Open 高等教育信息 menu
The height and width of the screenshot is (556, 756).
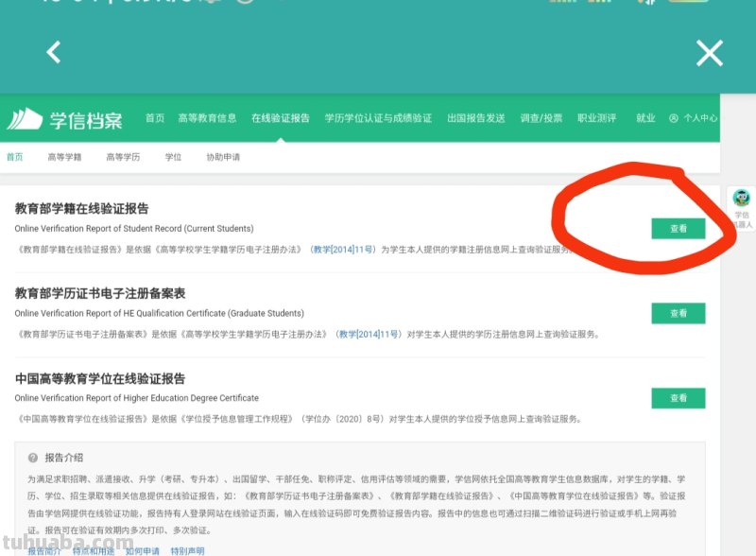pos(207,118)
